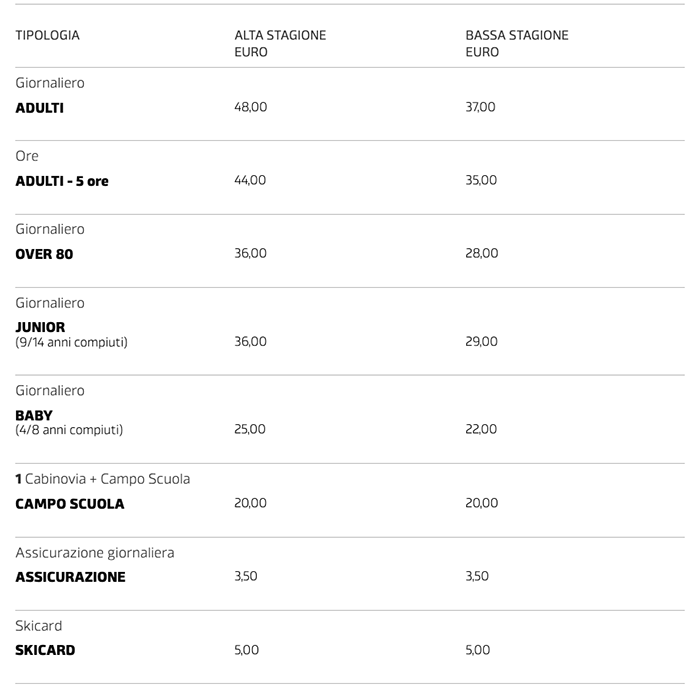Select the JUNIOR ticket label
Viewport: 700px width, 693px height.
tap(40, 327)
